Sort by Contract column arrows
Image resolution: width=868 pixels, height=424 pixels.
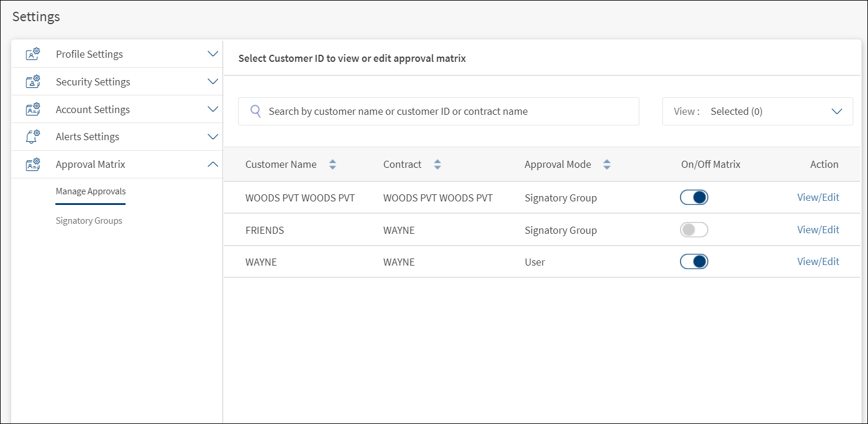tap(437, 165)
